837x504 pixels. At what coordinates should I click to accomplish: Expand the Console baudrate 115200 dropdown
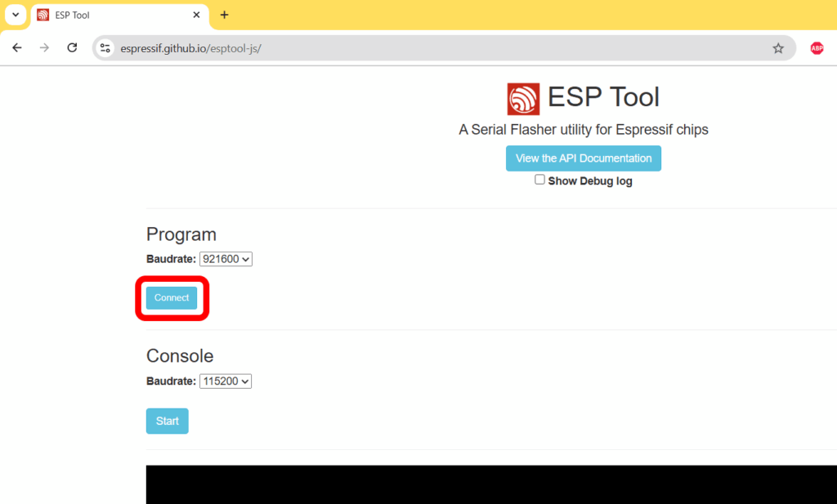[226, 381]
